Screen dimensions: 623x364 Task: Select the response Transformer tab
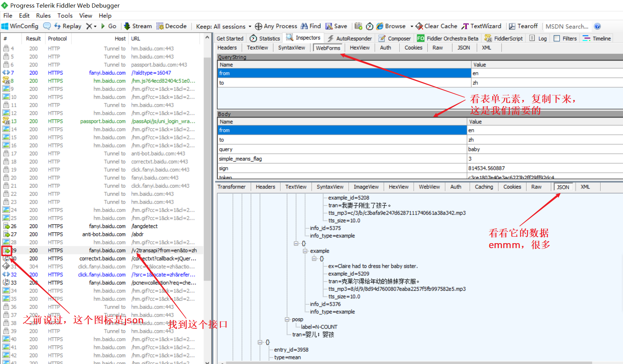pyautogui.click(x=231, y=187)
